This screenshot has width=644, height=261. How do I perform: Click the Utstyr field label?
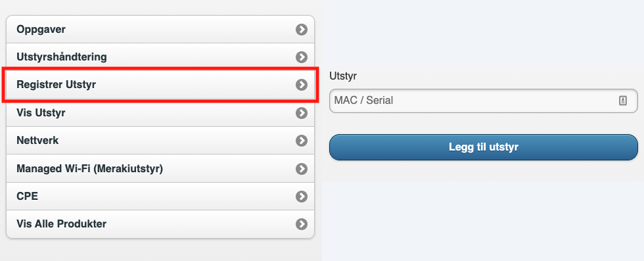point(343,76)
